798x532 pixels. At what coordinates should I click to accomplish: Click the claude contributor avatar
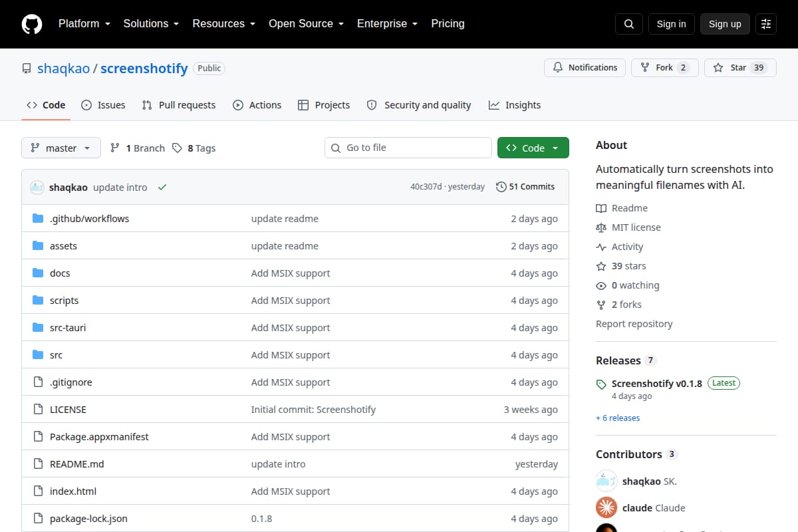(606, 508)
